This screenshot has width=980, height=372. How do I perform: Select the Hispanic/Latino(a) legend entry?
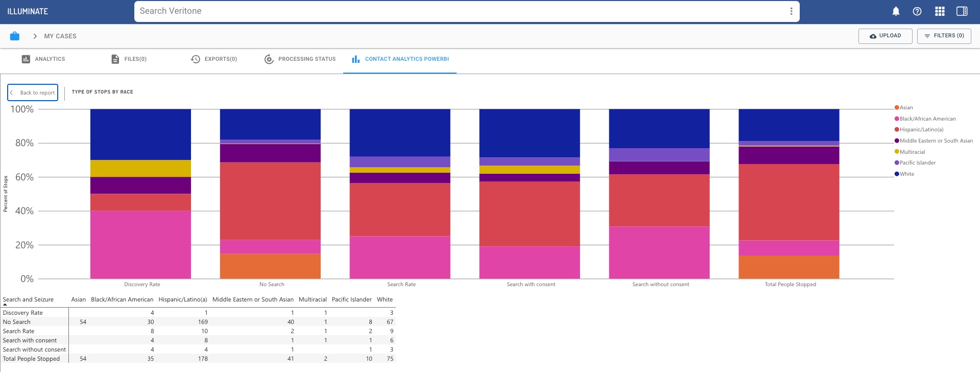919,130
